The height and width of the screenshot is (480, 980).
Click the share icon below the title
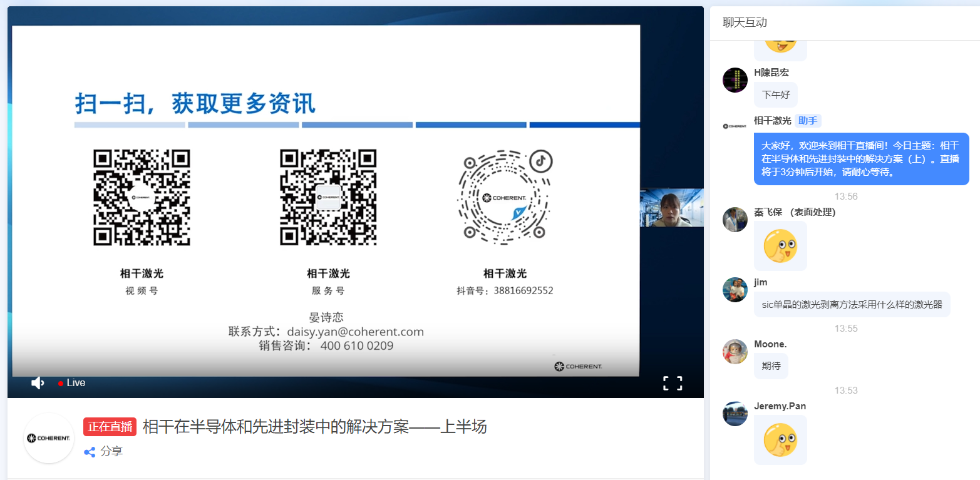click(x=90, y=452)
